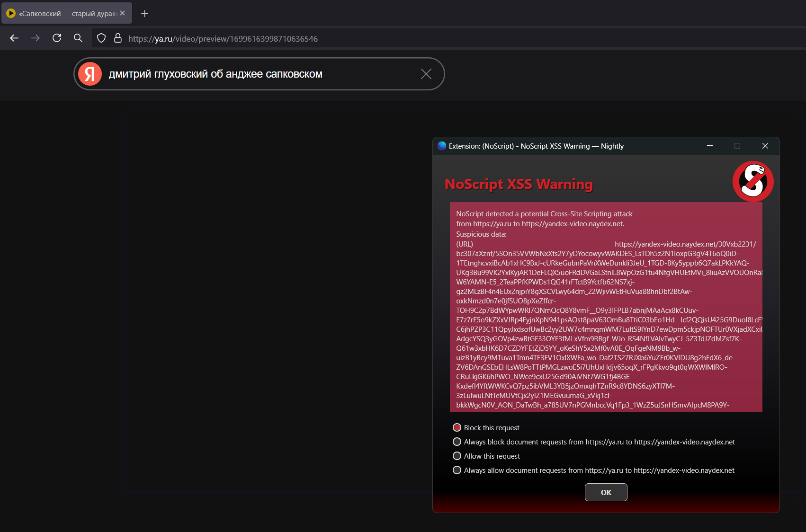Click the '(URL)' label in warning
Viewport: 806px width, 532px height.
[465, 244]
